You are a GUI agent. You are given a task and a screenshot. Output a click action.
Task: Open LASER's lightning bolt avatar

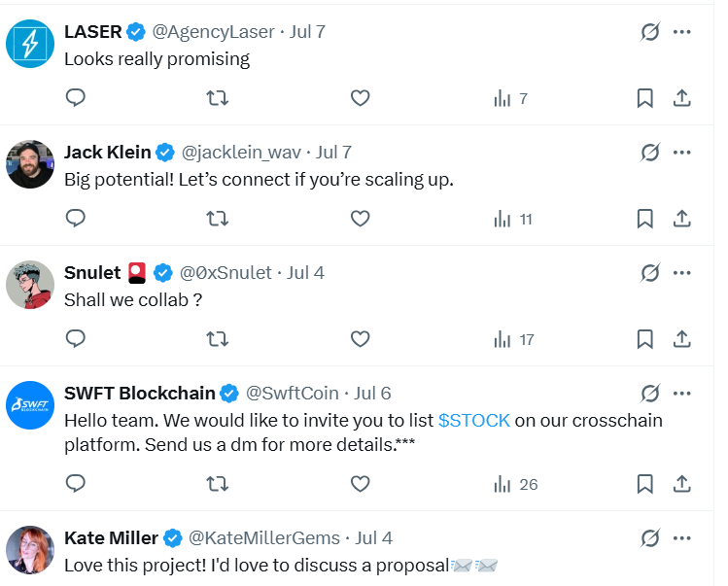click(30, 44)
